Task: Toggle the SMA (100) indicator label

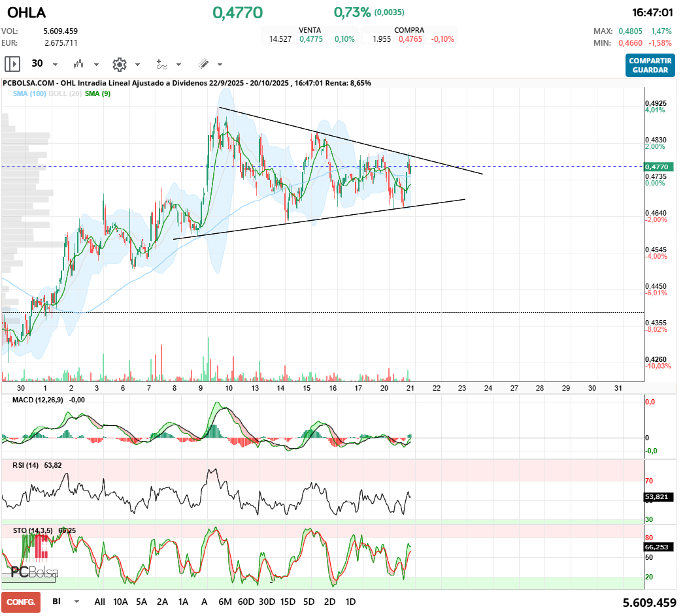Action: click(x=29, y=94)
